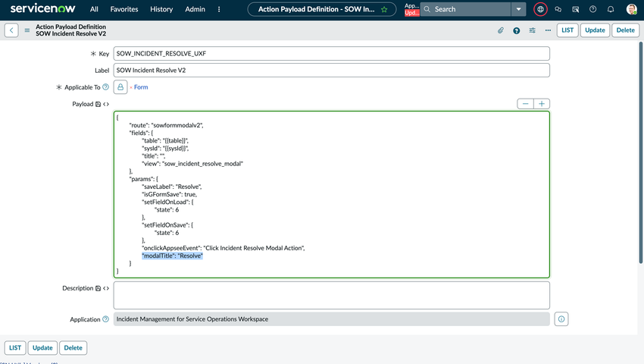Open the personalize form settings icon

(x=533, y=30)
